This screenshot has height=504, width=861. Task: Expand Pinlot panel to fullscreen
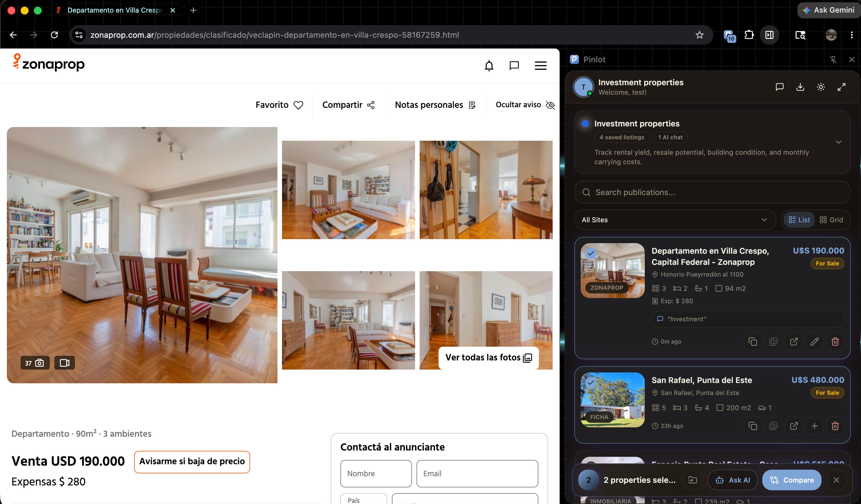click(841, 87)
